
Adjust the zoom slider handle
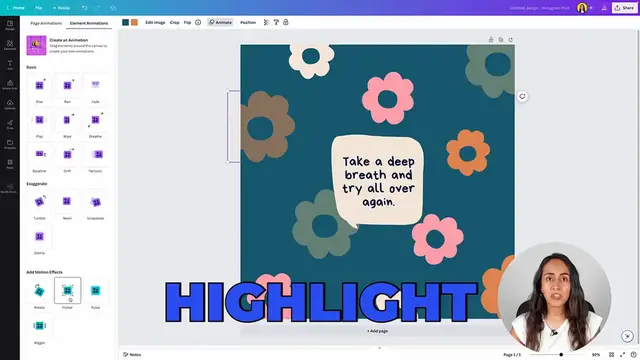561,355
